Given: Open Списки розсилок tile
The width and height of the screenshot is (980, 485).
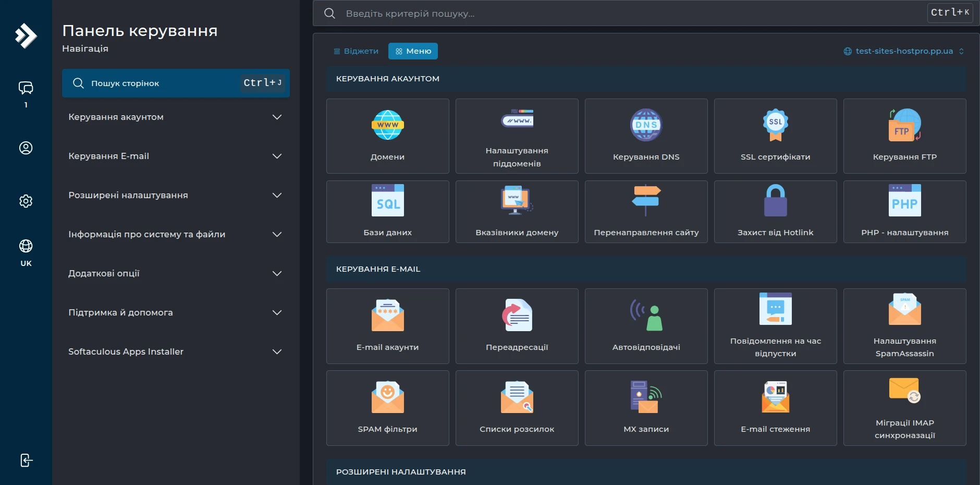Looking at the screenshot, I should tap(517, 408).
